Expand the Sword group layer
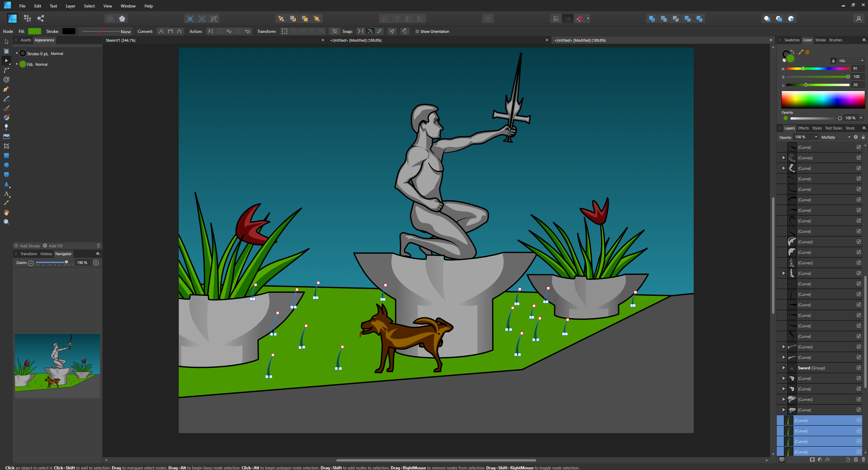868x470 pixels. [x=784, y=368]
